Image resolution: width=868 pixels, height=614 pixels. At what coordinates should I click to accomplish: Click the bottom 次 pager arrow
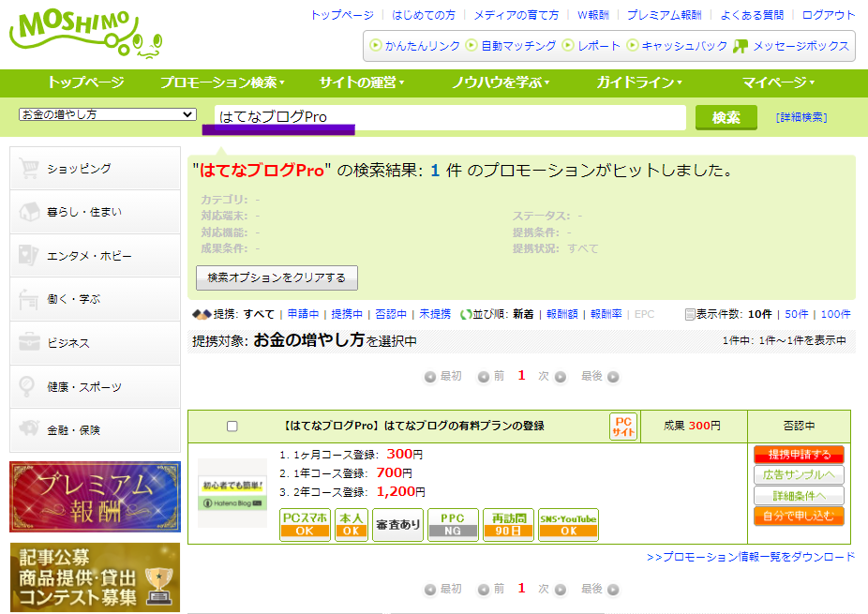[x=561, y=590]
